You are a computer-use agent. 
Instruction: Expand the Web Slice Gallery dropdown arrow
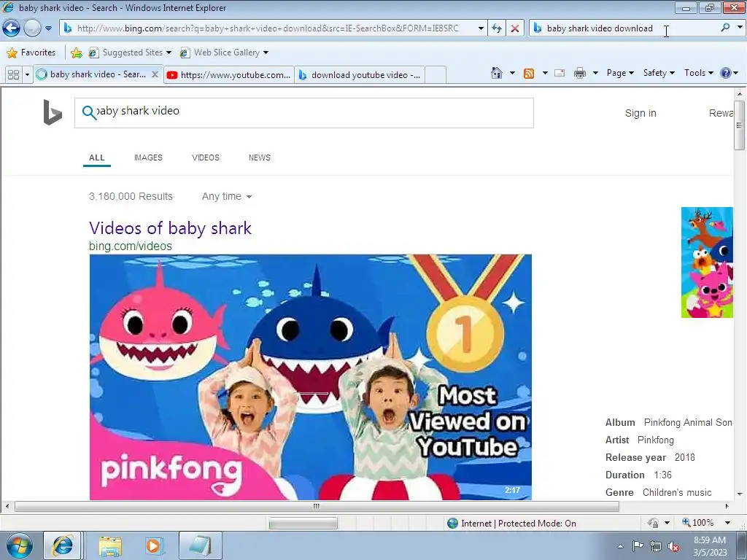(x=266, y=52)
